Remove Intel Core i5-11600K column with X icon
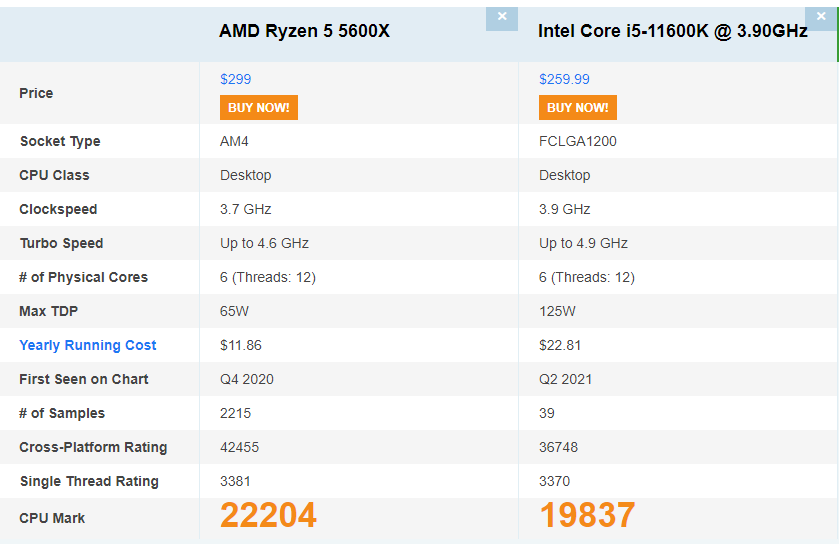 tap(821, 19)
